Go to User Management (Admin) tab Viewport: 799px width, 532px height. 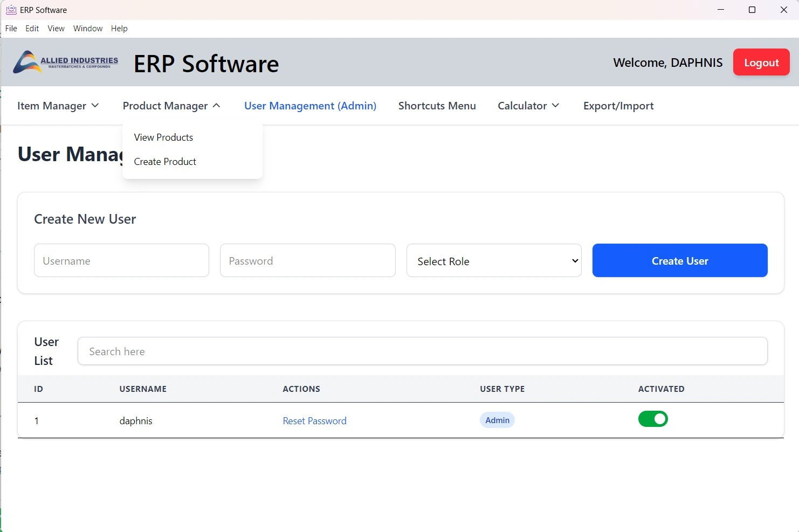point(310,106)
